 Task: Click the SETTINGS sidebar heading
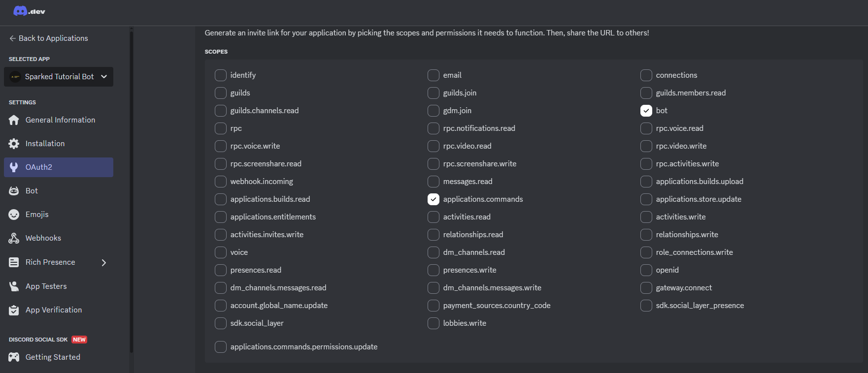point(22,102)
